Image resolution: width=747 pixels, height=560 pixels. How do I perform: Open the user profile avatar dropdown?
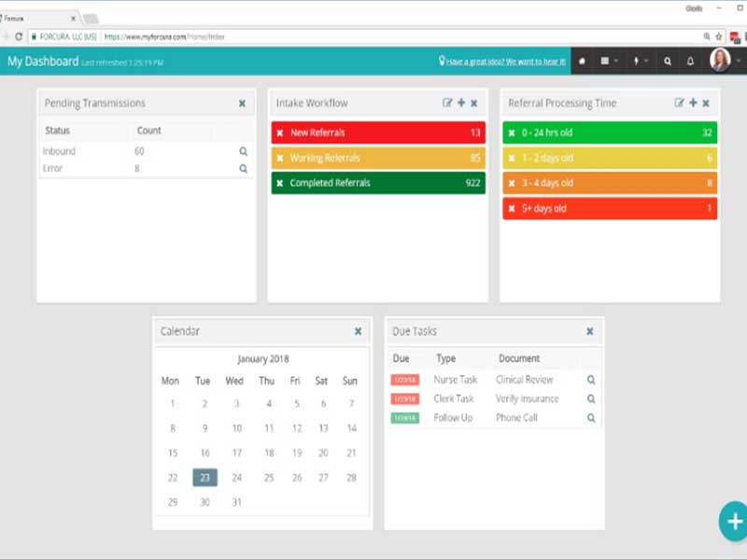(x=725, y=61)
